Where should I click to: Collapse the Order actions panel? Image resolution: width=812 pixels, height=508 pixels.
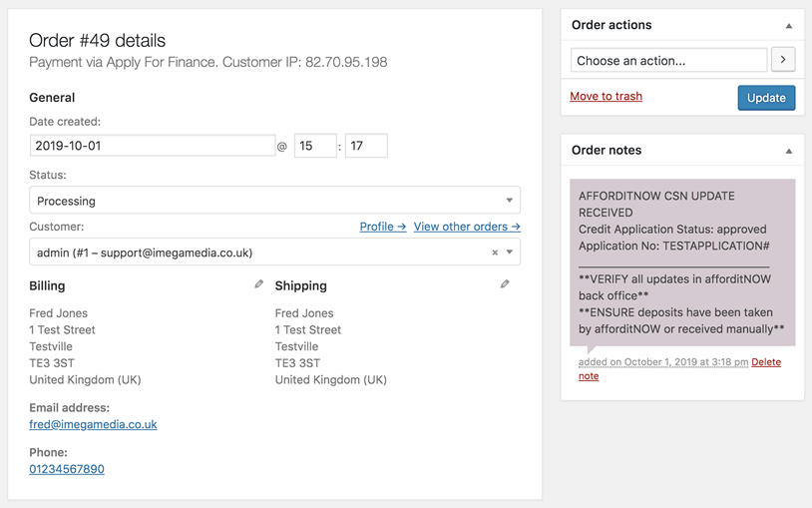(789, 25)
